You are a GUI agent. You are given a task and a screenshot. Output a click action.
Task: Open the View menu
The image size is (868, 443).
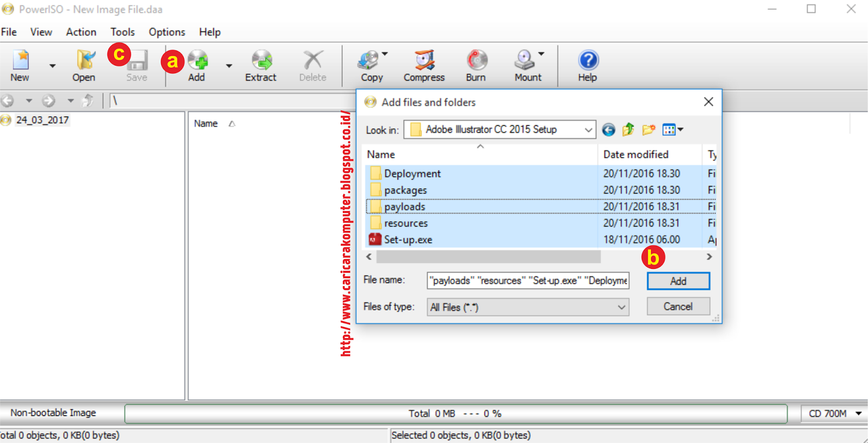click(x=41, y=32)
